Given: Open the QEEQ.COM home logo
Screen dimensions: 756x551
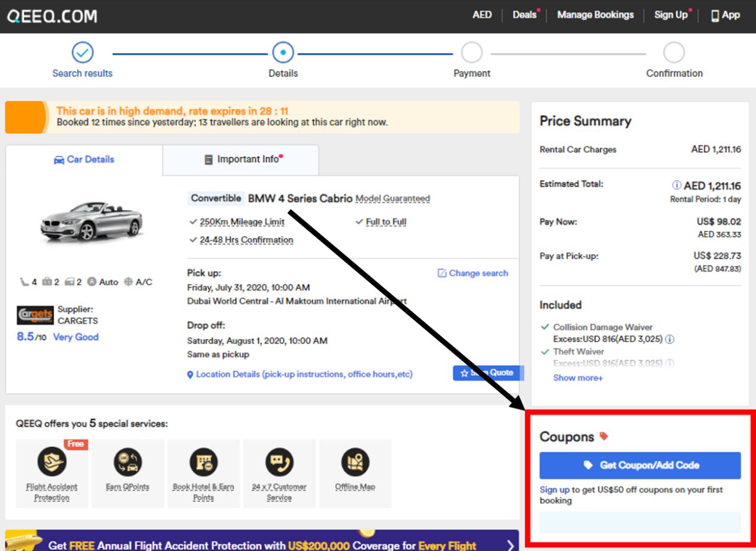Looking at the screenshot, I should coord(52,16).
